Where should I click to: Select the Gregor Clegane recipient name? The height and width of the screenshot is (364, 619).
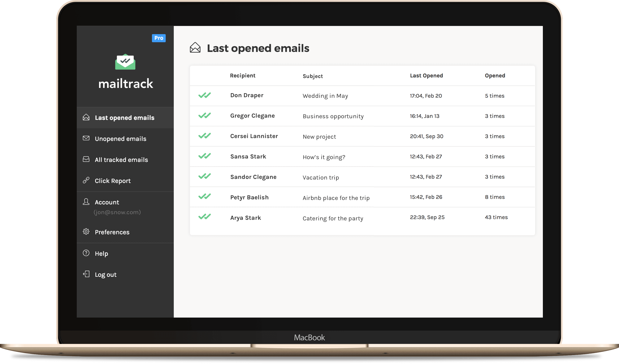pos(252,116)
